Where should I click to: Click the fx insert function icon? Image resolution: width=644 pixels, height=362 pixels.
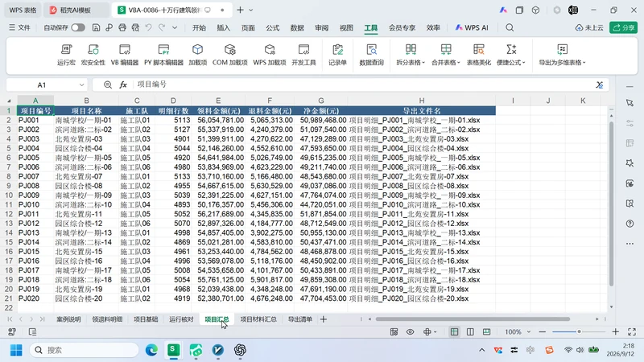coord(123,84)
